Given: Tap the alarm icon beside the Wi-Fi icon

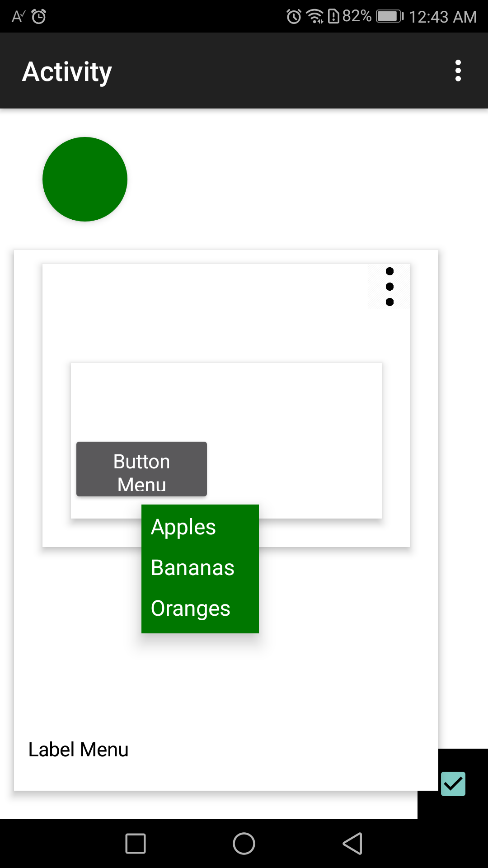Looking at the screenshot, I should point(294,17).
